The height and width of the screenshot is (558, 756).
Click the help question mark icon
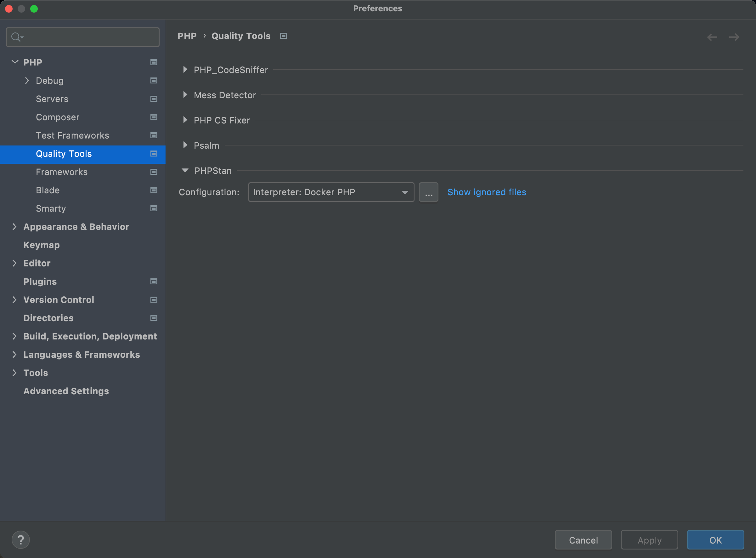[x=20, y=540]
